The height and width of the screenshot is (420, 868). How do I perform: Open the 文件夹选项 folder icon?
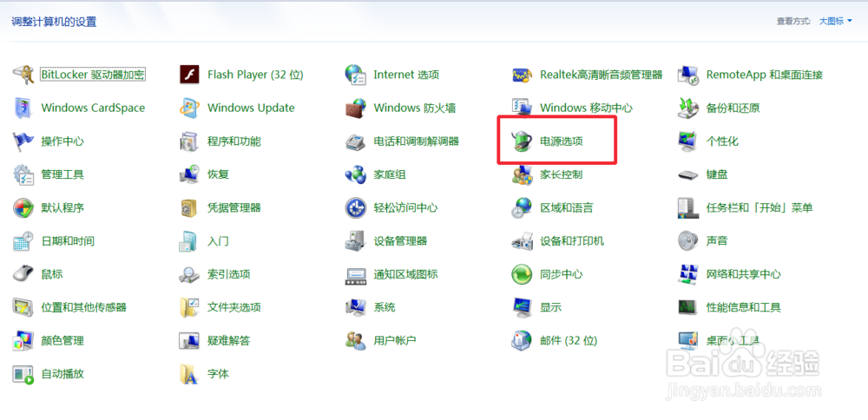pyautogui.click(x=189, y=307)
